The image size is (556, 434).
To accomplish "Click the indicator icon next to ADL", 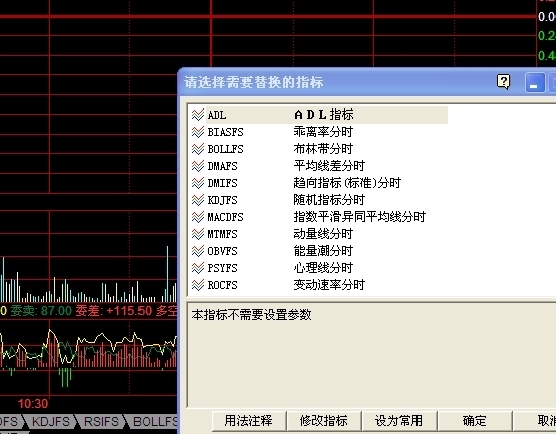I will click(x=198, y=115).
